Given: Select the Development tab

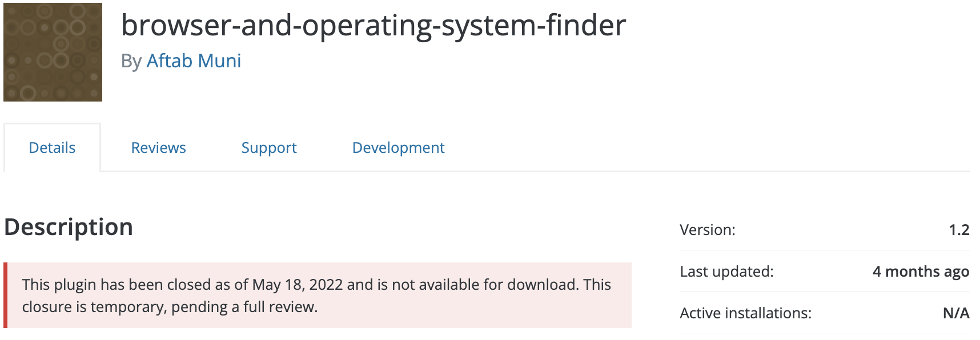Looking at the screenshot, I should coord(398,148).
